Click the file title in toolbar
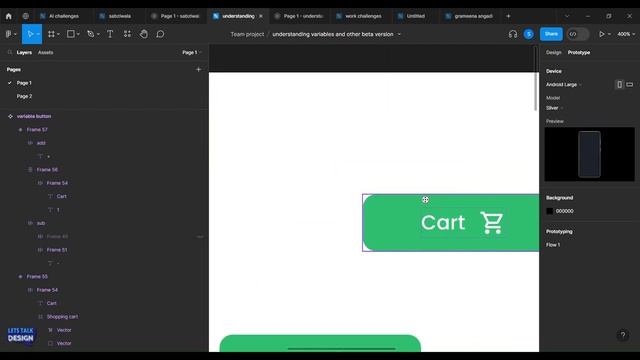 click(x=333, y=34)
